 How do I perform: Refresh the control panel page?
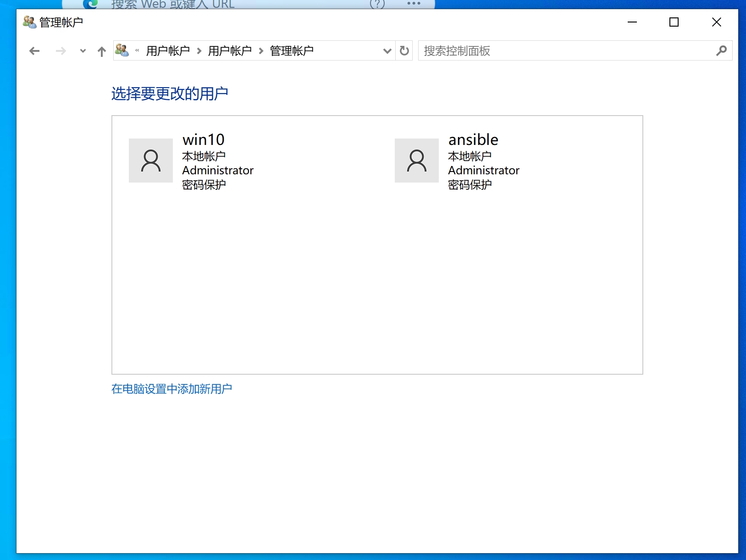click(404, 50)
